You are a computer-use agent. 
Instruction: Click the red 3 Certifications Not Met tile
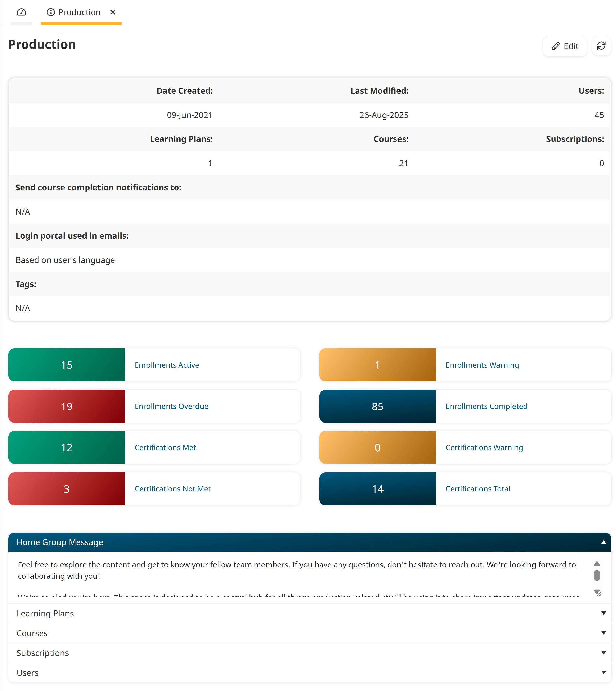pos(67,489)
